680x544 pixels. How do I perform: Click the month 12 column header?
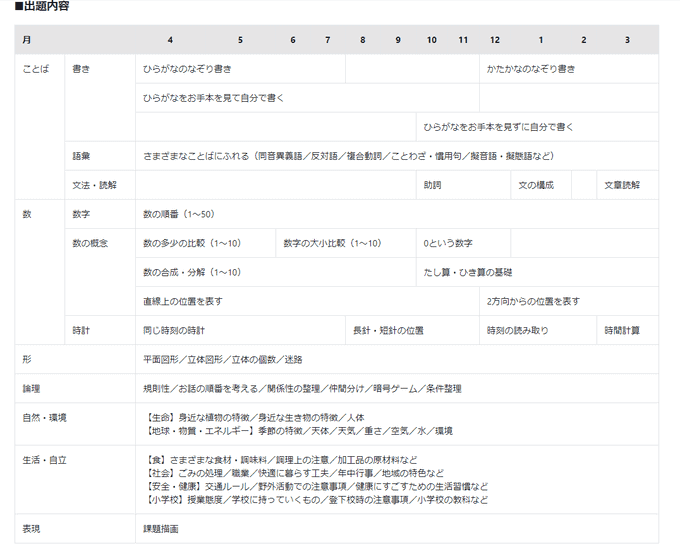point(494,40)
